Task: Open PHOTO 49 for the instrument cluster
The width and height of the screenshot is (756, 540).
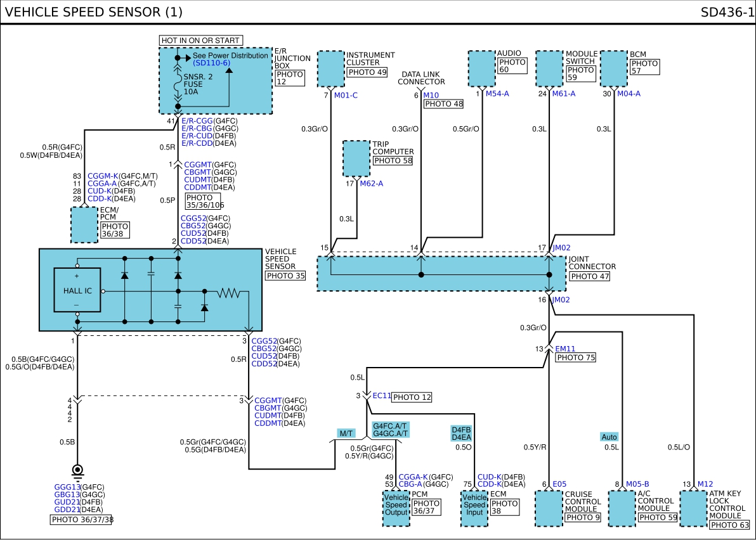Action: click(x=367, y=72)
